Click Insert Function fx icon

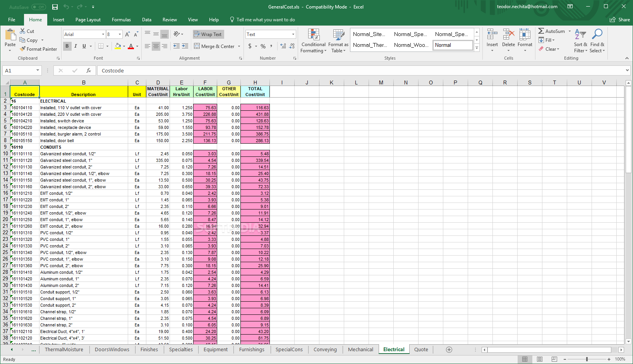(x=89, y=70)
